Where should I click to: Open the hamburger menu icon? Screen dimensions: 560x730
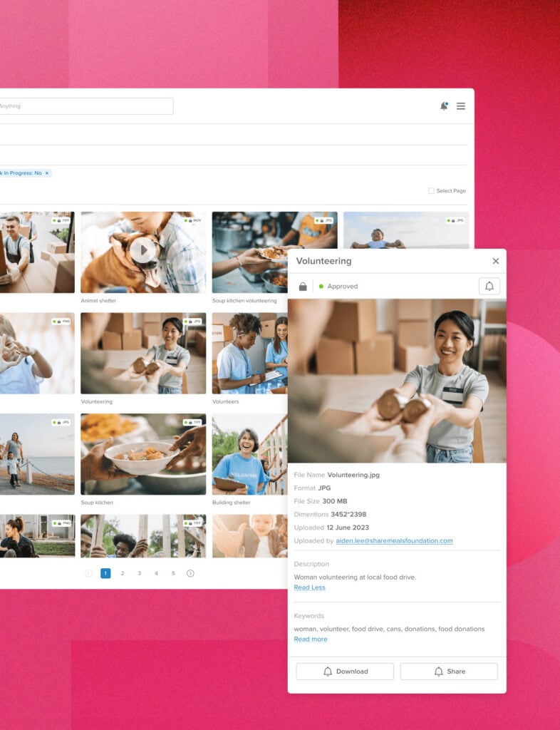coord(461,106)
